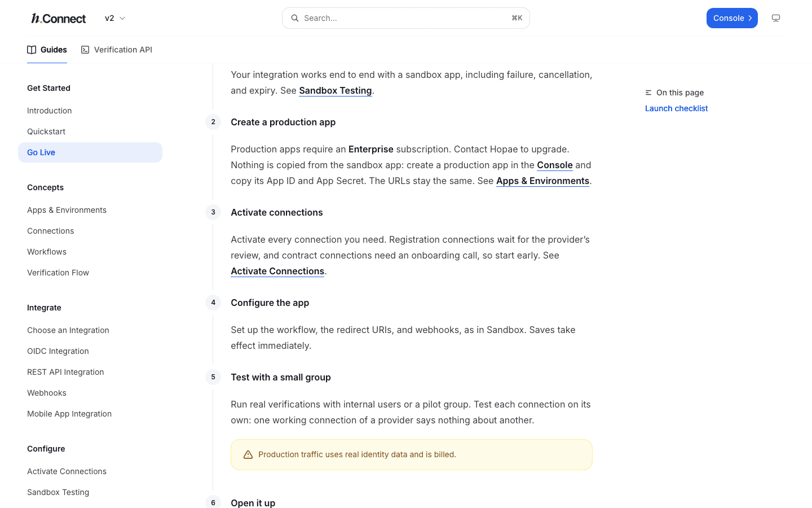The height and width of the screenshot is (508, 812).
Task: Select the Guides tab
Action: [x=47, y=50]
